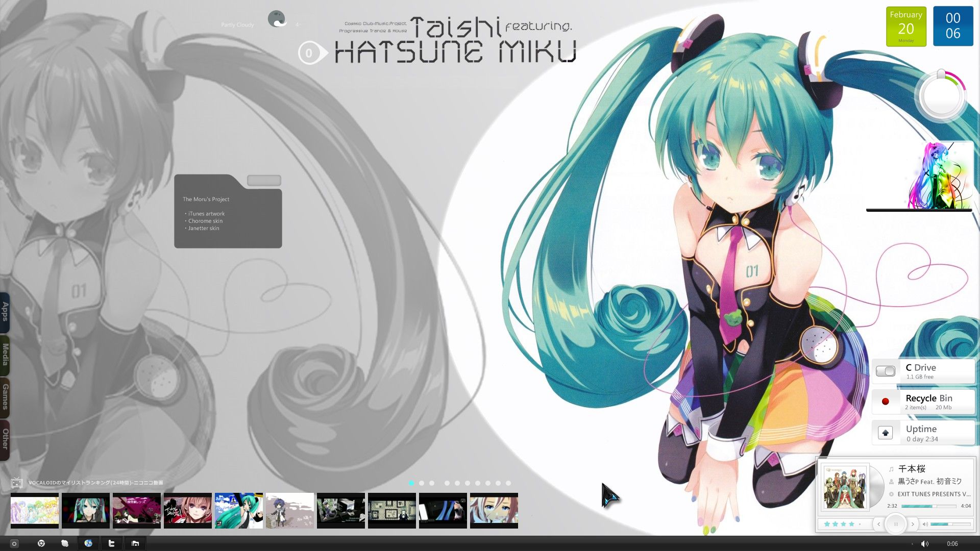980x551 pixels.
Task: Click the moon weather icon
Action: (277, 19)
